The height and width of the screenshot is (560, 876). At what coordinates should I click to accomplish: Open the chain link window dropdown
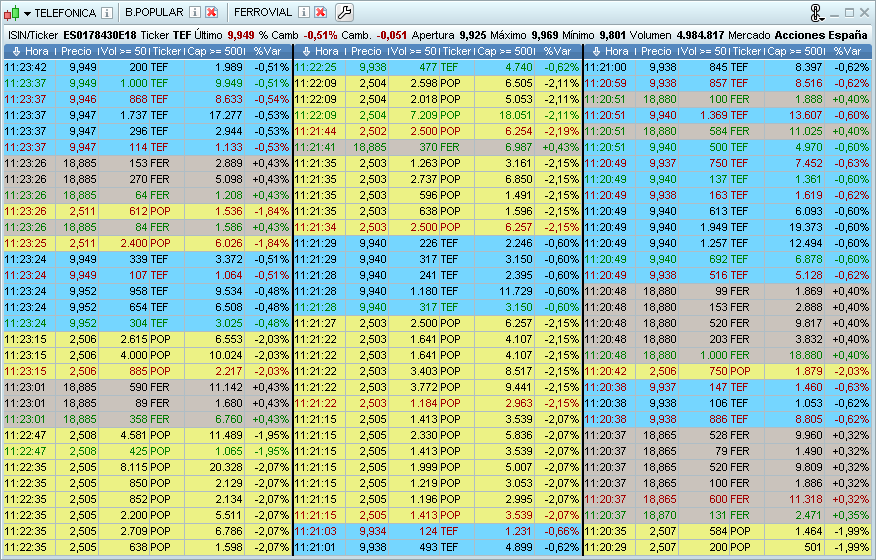pos(817,13)
